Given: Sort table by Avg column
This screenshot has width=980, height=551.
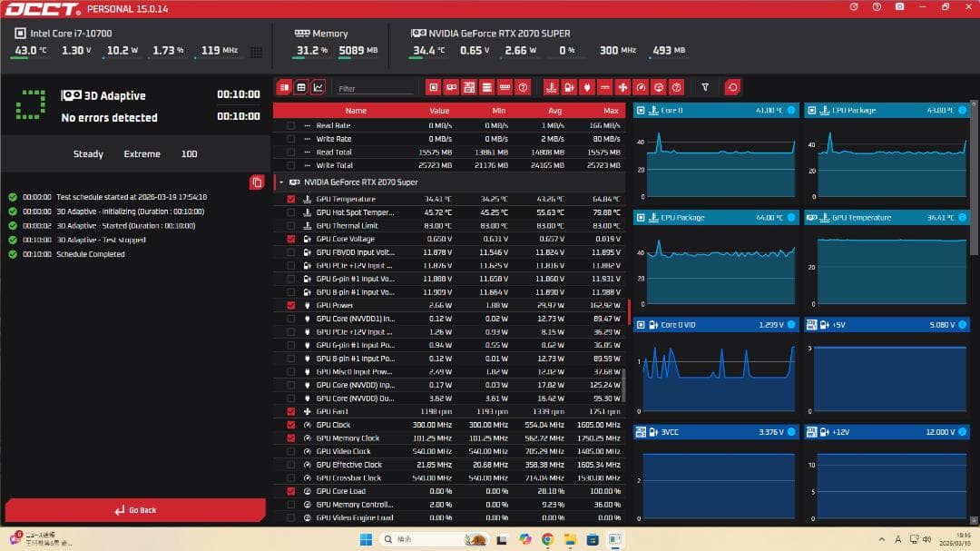Looking at the screenshot, I should coord(555,111).
